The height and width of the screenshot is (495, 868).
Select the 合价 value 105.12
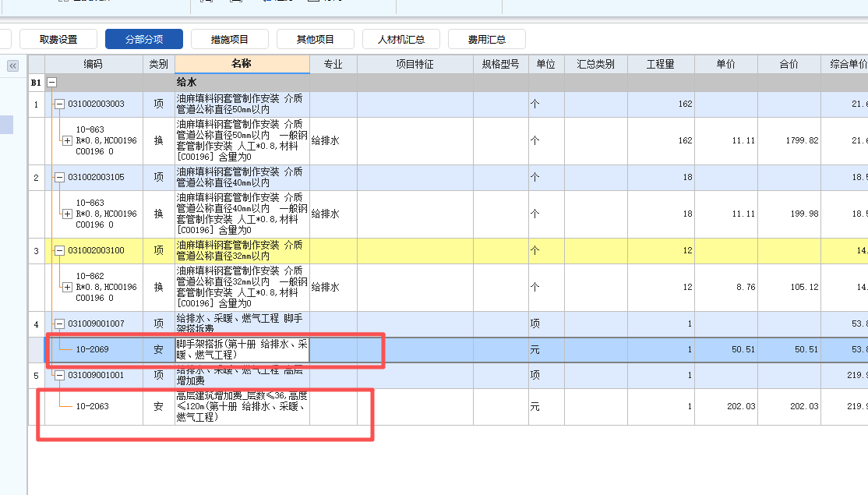click(789, 287)
